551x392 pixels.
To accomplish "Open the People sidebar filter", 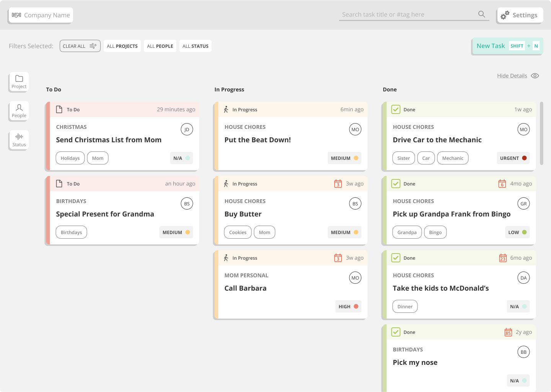I will click(x=19, y=111).
